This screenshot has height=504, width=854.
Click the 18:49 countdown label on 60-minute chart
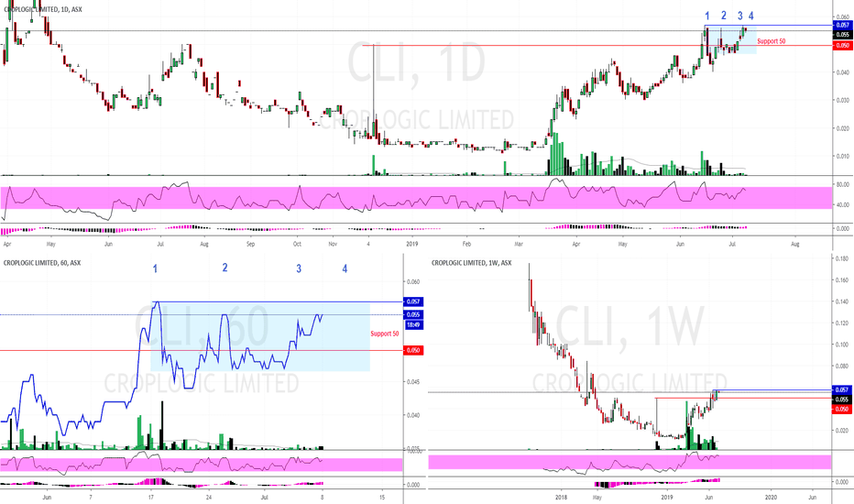(x=413, y=324)
